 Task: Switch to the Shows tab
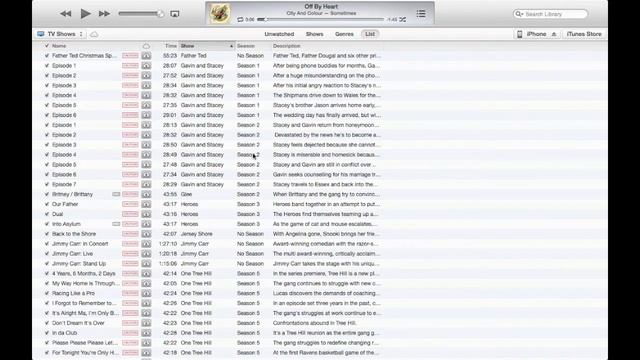(x=314, y=34)
